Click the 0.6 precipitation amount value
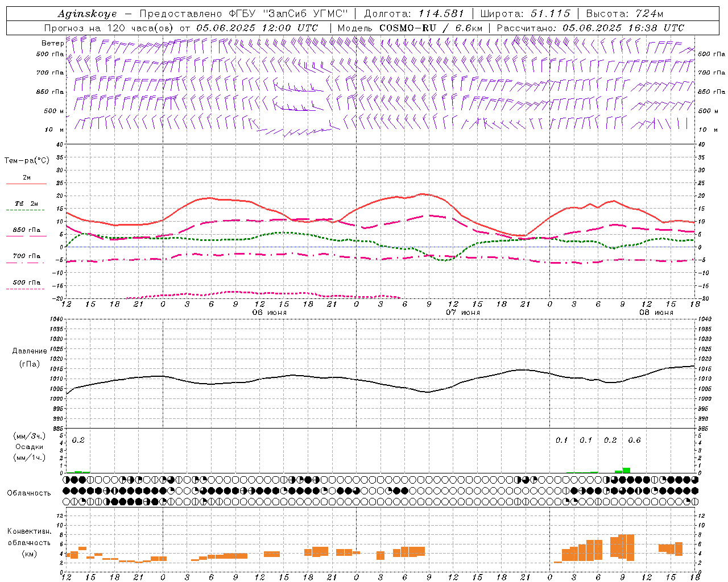The height and width of the screenshot is (582, 728). (634, 440)
